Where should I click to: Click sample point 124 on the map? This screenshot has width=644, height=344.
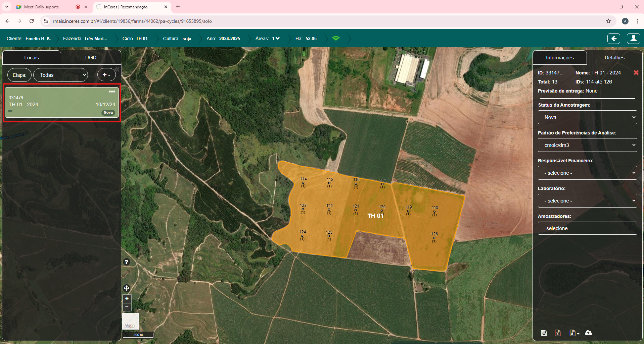303,236
